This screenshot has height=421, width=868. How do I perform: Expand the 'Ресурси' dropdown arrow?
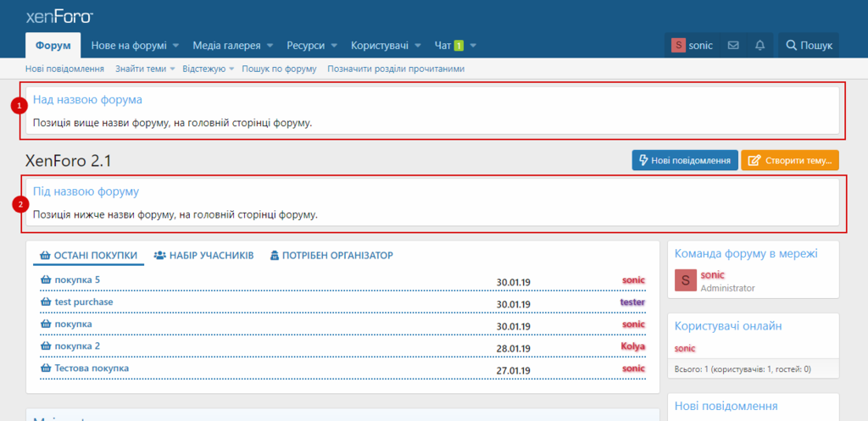(334, 45)
